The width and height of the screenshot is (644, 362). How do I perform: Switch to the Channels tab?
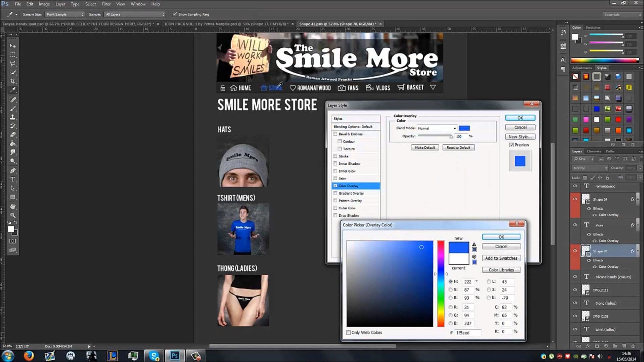593,151
